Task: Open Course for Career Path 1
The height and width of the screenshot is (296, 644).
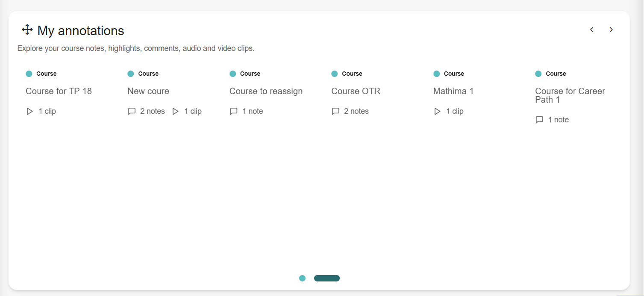Action: pos(570,95)
